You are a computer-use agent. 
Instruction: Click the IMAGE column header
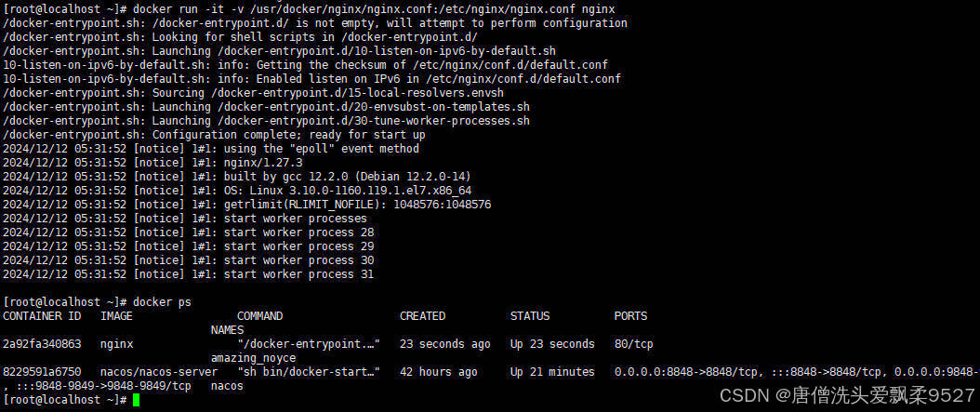point(117,316)
